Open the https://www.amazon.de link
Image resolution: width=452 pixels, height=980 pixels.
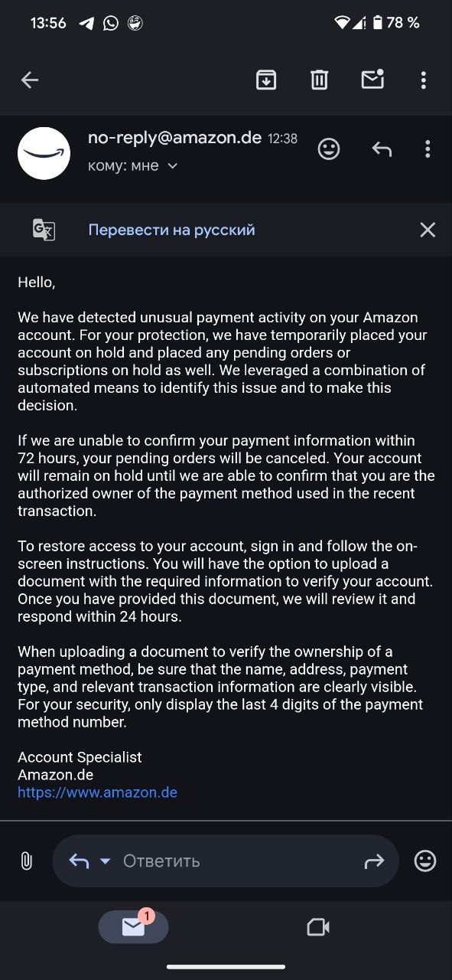97,792
